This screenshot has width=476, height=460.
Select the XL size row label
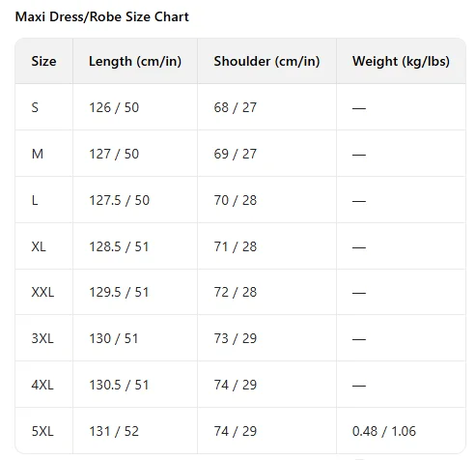39,246
